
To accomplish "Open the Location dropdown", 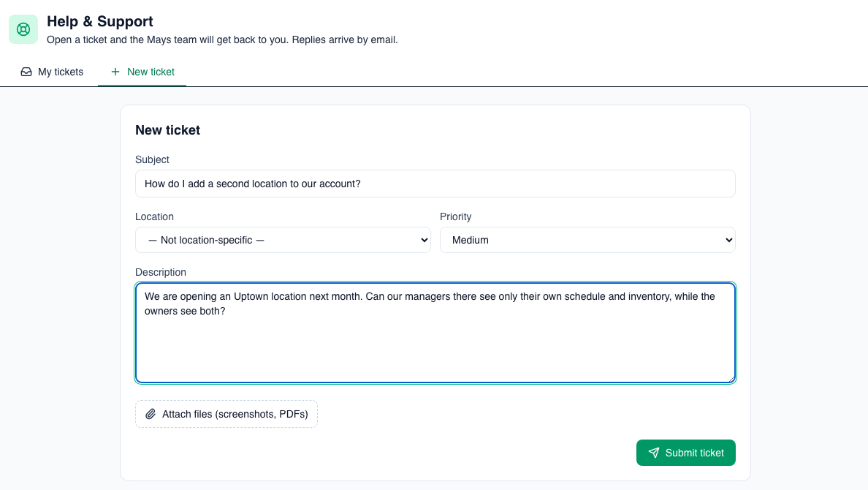I will pos(283,240).
